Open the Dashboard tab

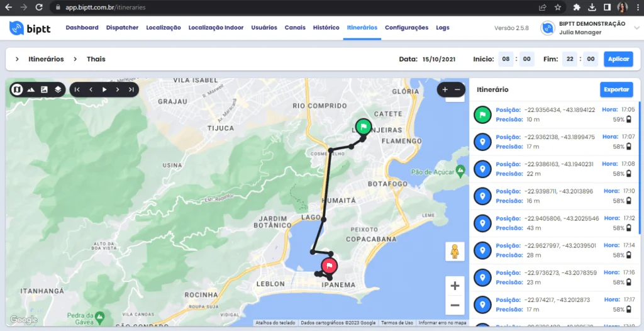point(82,28)
